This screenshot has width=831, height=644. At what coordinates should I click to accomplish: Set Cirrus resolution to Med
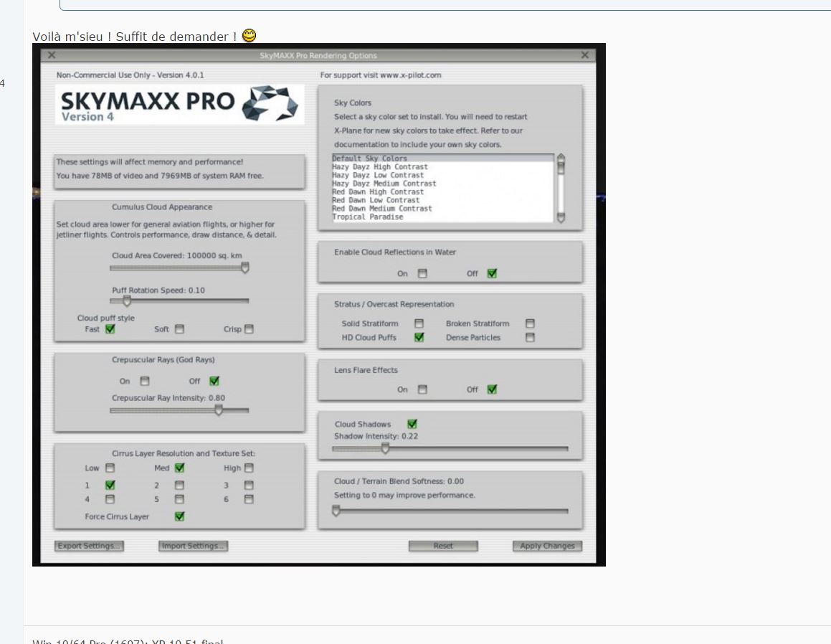pos(180,468)
